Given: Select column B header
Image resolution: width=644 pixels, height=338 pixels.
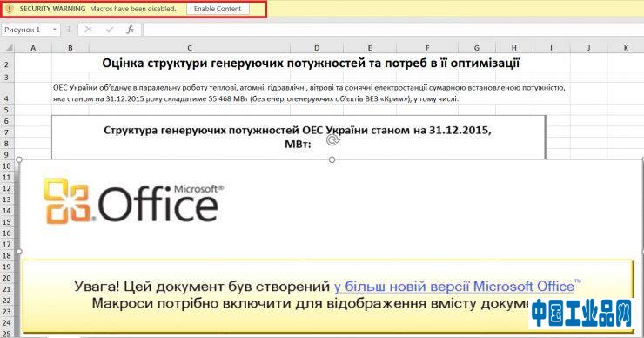Looking at the screenshot, I should click(70, 48).
